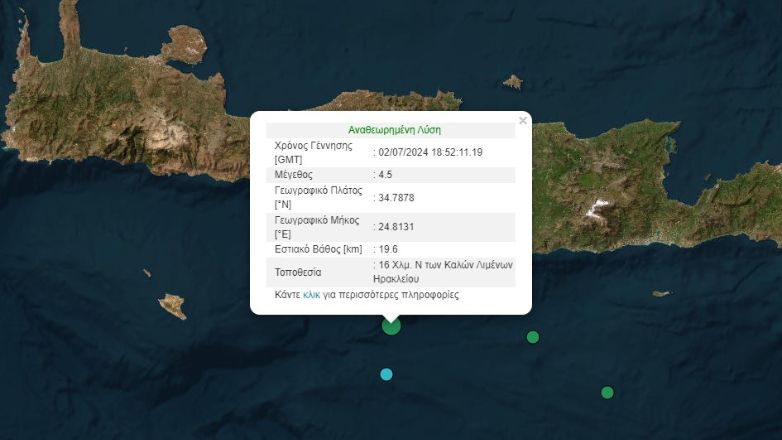Click Gavdos island southwest of Crete
Image resolution: width=782 pixels, height=440 pixels.
pos(172,305)
